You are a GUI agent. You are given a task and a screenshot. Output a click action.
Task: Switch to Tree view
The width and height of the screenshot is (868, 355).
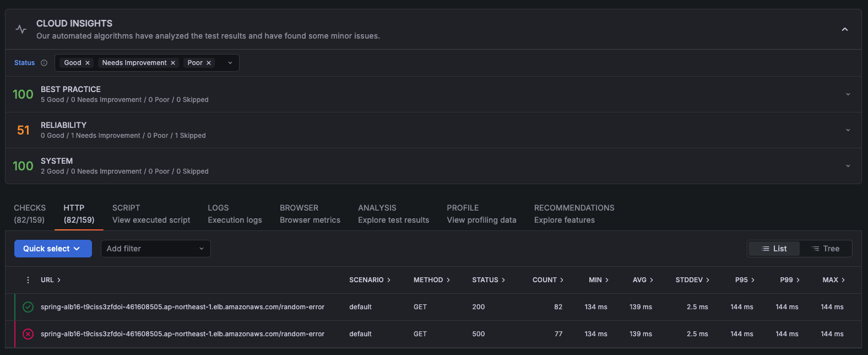[x=826, y=249]
